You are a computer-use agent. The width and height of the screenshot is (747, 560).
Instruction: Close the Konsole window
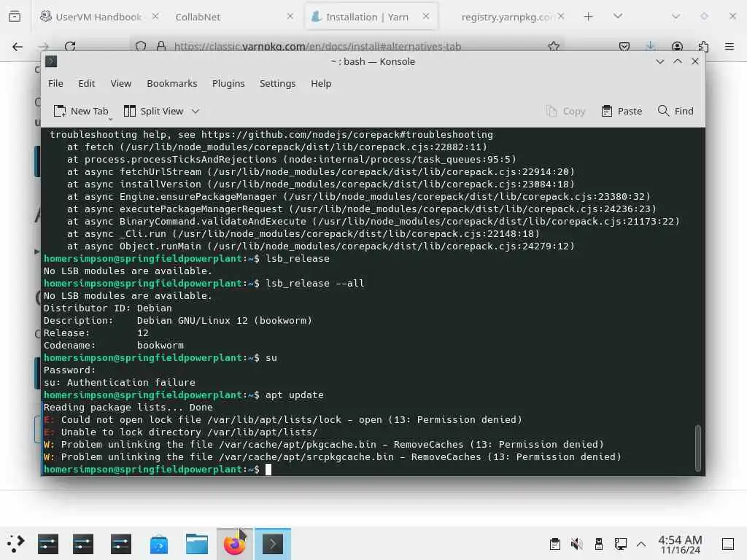point(695,61)
